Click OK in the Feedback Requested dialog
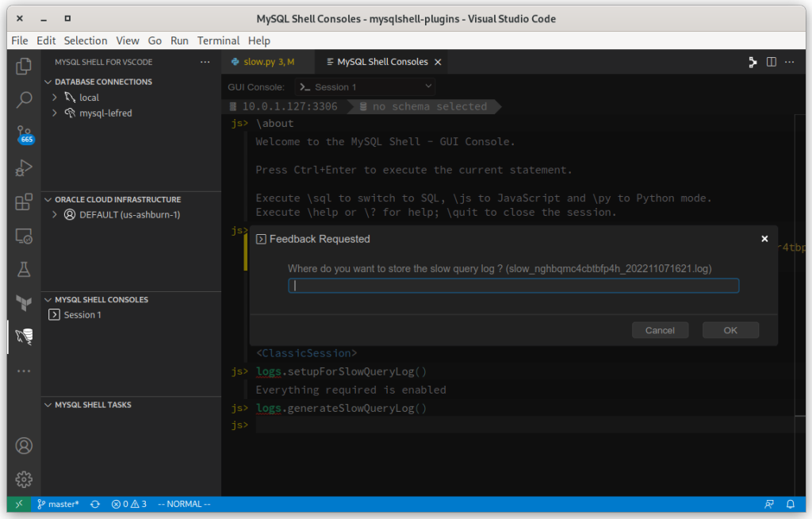The height and width of the screenshot is (519, 812). coord(730,329)
